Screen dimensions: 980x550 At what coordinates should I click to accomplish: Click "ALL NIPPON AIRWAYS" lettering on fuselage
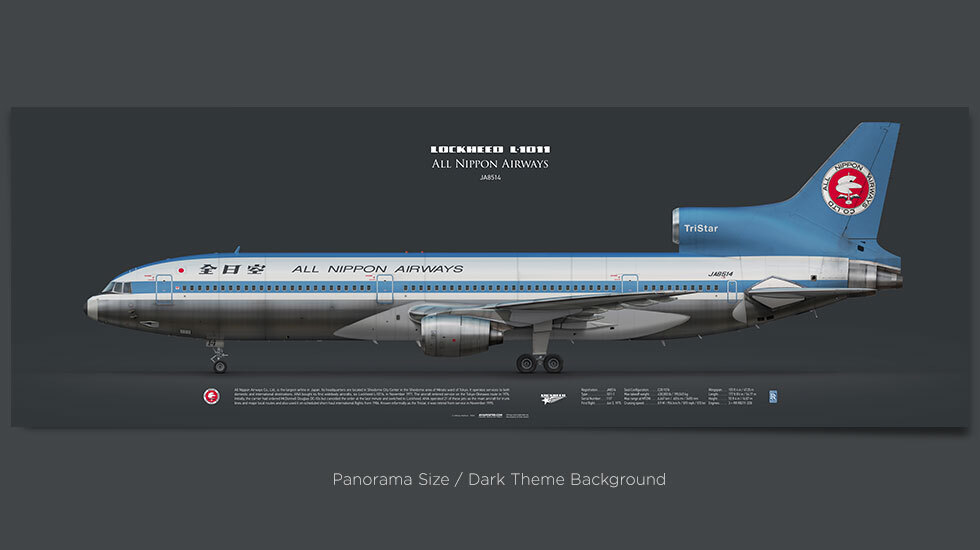click(378, 269)
